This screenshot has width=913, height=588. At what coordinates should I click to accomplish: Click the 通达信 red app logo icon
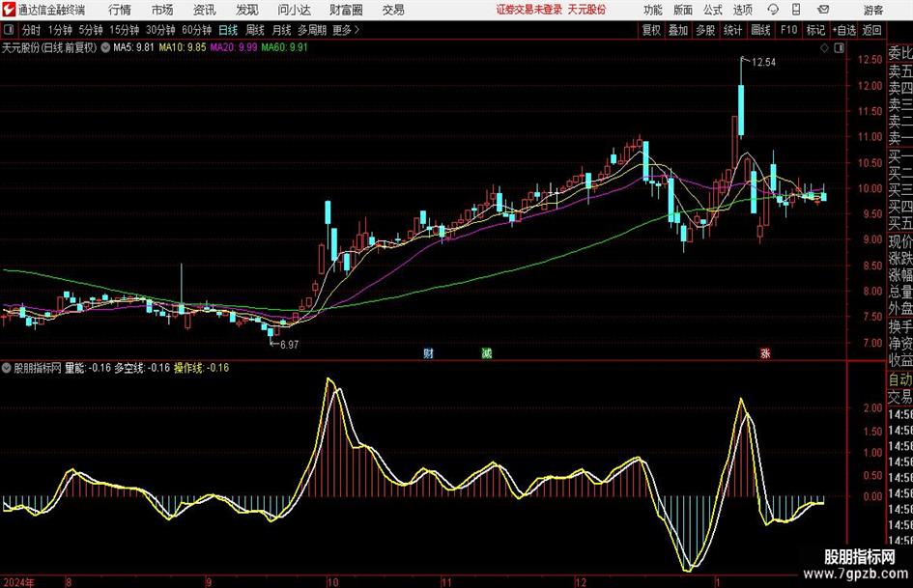(x=8, y=10)
